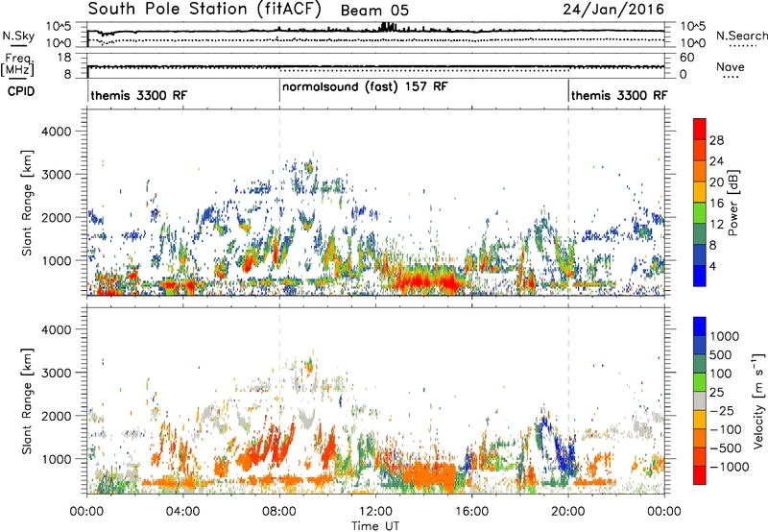Click the 'South Pole Station (fitACF)' title
The height and width of the screenshot is (532, 768).
coord(204,9)
